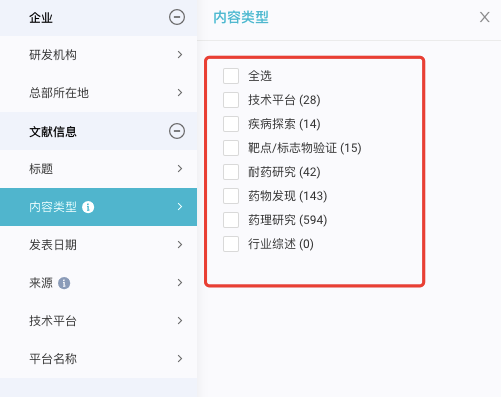Click info icon beside 内容类型
This screenshot has height=397, width=501.
88,207
